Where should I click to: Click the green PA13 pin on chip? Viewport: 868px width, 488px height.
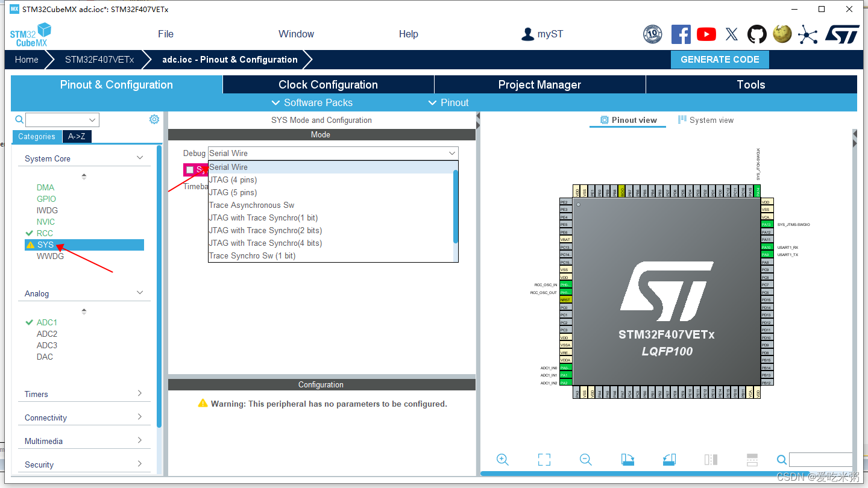pos(766,225)
